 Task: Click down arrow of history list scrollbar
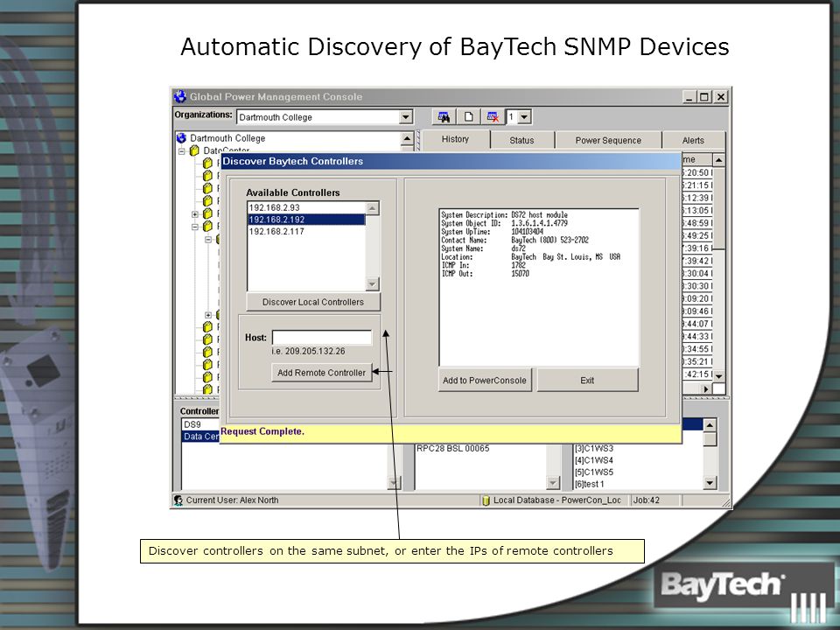[x=719, y=376]
